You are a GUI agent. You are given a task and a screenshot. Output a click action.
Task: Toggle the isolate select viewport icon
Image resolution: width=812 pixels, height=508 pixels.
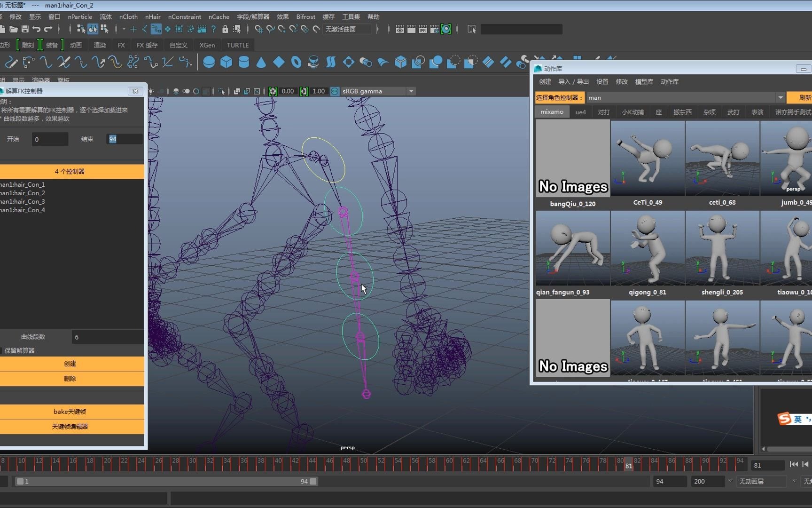pos(221,91)
